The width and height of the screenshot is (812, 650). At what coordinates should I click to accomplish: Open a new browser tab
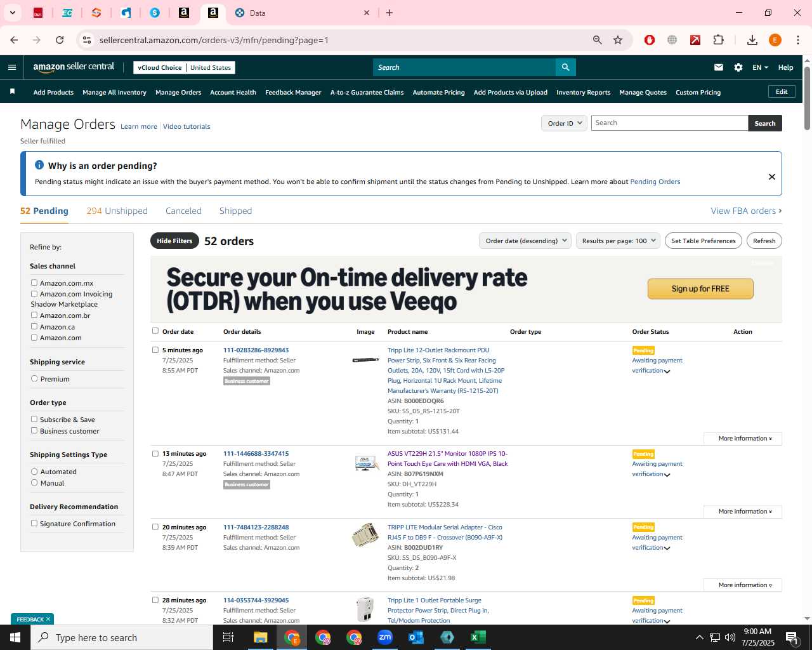(390, 13)
